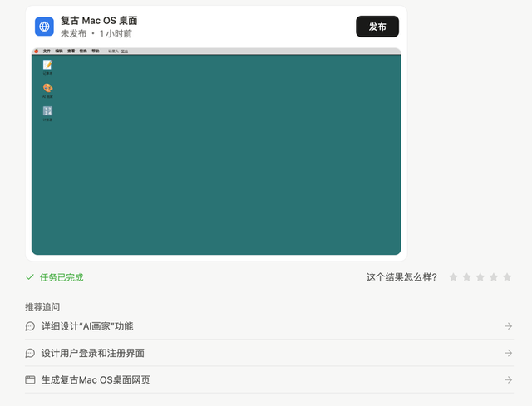Rate the result three stars
Viewport: 532px width, 406px height.
click(480, 277)
